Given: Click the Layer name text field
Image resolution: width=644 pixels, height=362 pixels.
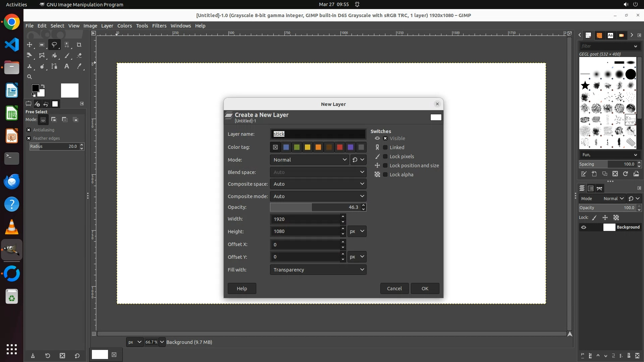Looking at the screenshot, I should pyautogui.click(x=318, y=134).
